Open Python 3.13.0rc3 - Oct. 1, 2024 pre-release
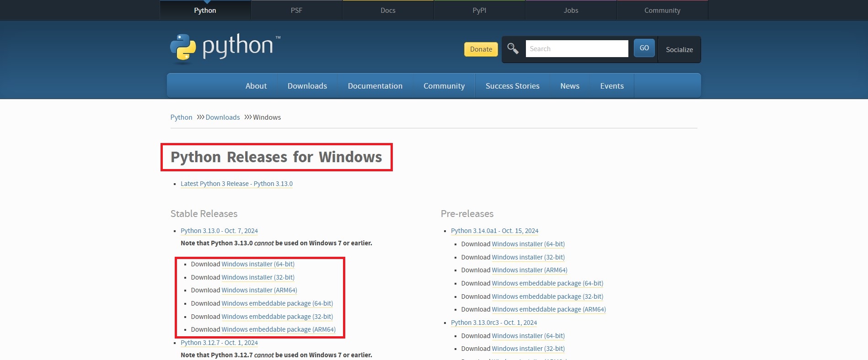868x360 pixels. [494, 323]
